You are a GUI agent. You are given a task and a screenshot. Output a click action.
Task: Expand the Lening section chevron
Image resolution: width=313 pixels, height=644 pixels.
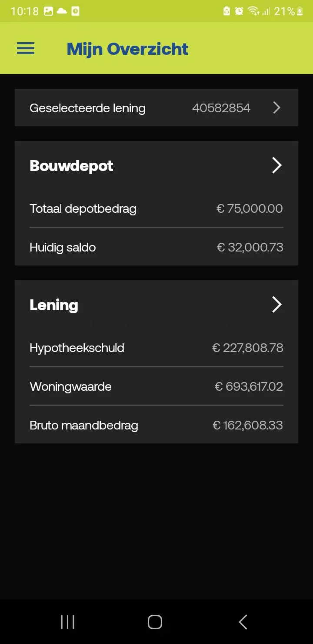(276, 305)
